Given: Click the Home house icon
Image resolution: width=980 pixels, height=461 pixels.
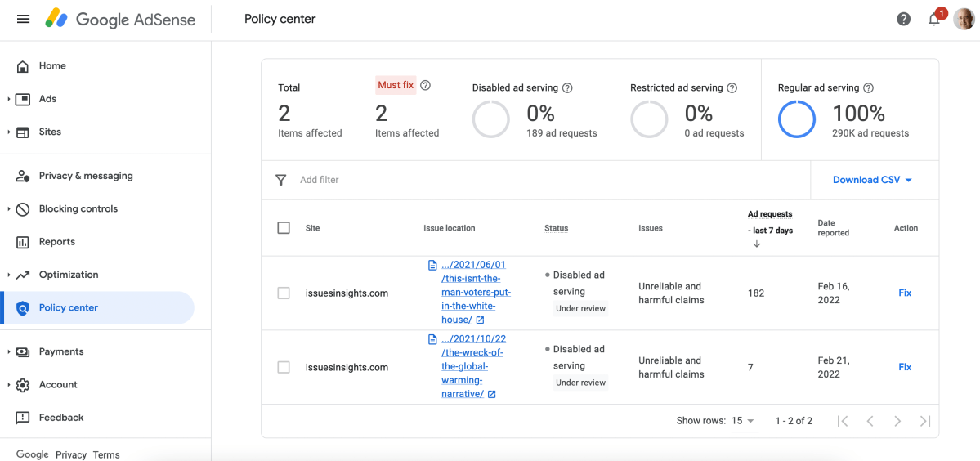Looking at the screenshot, I should (23, 66).
